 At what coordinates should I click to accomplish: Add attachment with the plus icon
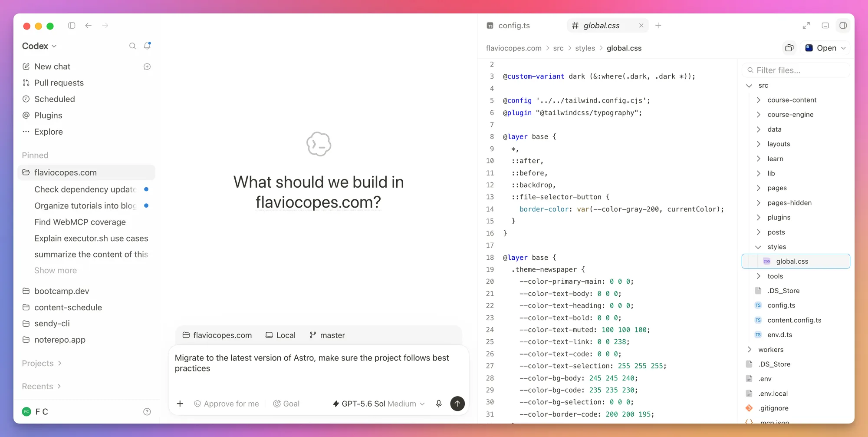tap(180, 404)
